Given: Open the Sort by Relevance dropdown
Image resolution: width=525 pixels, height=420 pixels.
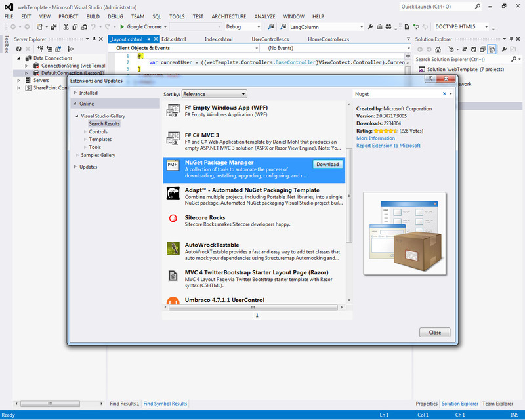Looking at the screenshot, I should [x=215, y=94].
